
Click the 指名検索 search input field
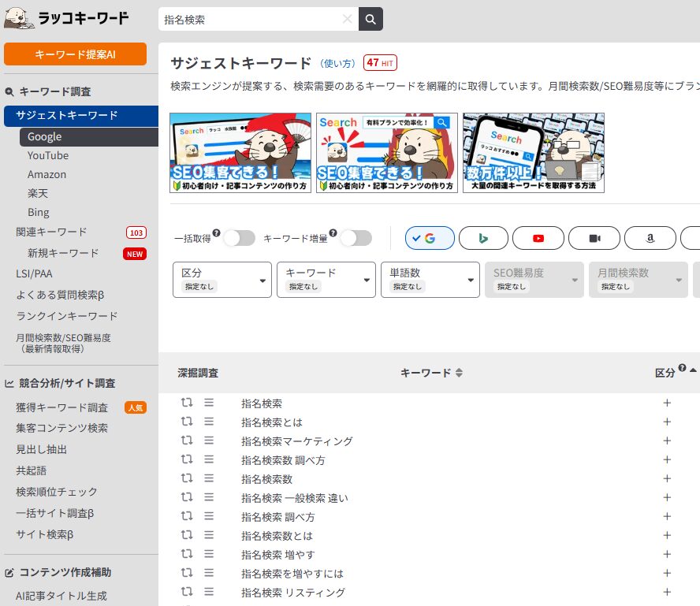(250, 19)
